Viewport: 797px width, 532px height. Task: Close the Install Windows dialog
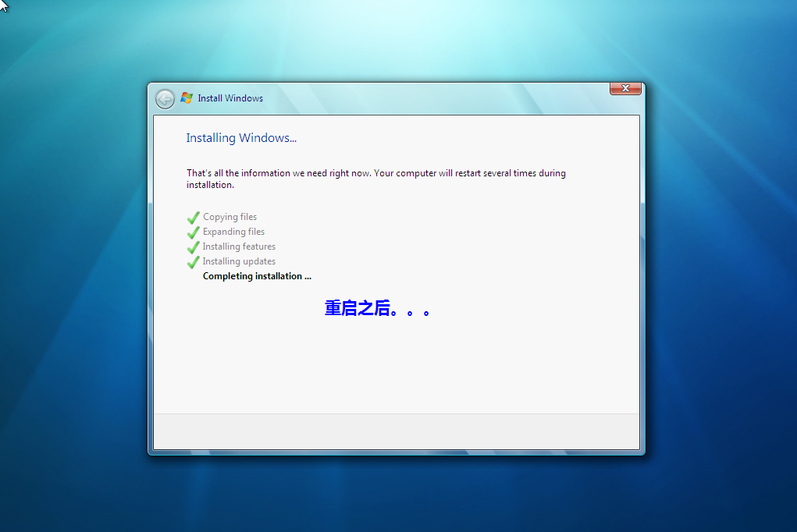[625, 88]
